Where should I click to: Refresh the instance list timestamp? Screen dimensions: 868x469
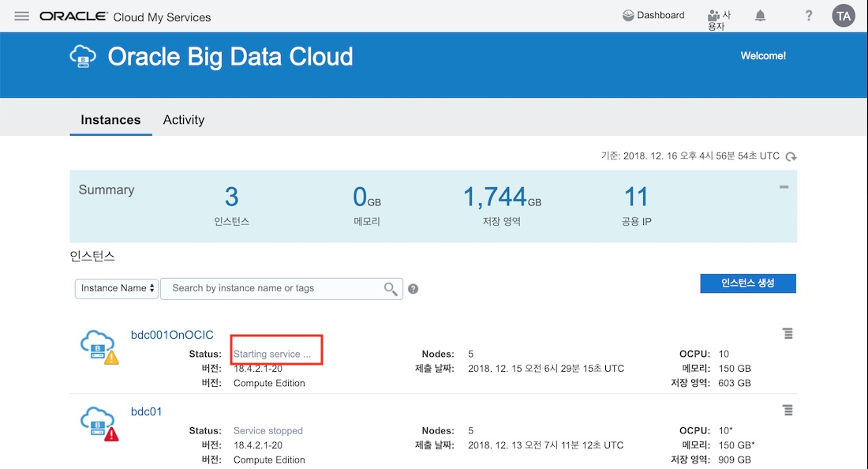click(791, 156)
